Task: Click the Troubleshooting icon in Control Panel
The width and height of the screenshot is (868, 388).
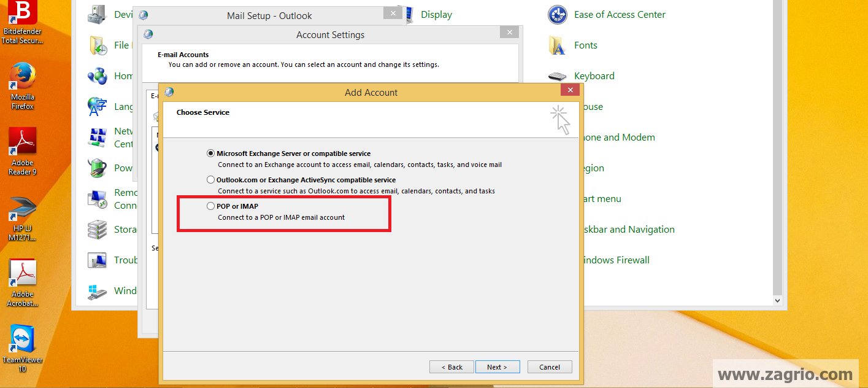Action: click(x=98, y=260)
